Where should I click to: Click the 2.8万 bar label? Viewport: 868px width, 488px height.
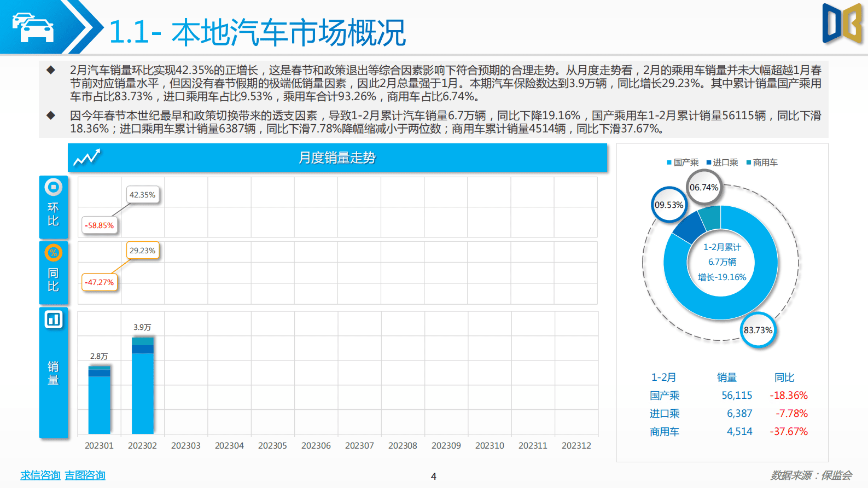coord(99,356)
